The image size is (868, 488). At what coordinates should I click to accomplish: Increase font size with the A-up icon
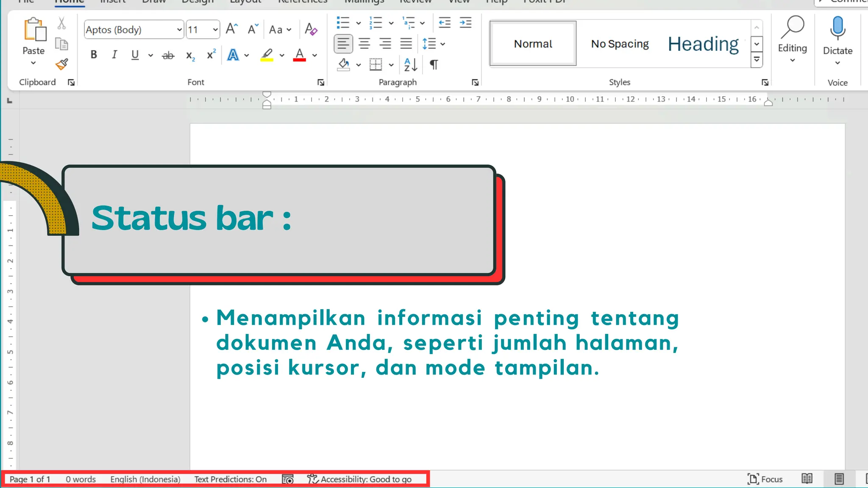(231, 29)
